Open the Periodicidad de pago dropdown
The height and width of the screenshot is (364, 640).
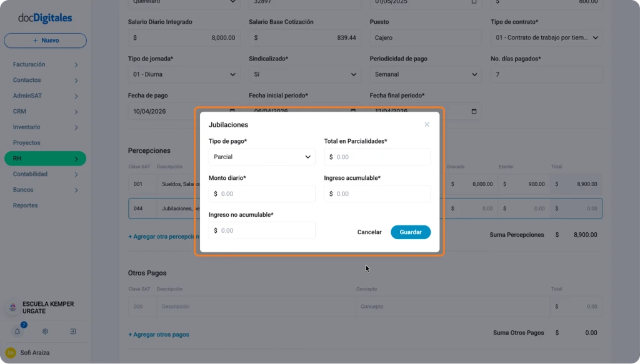426,74
